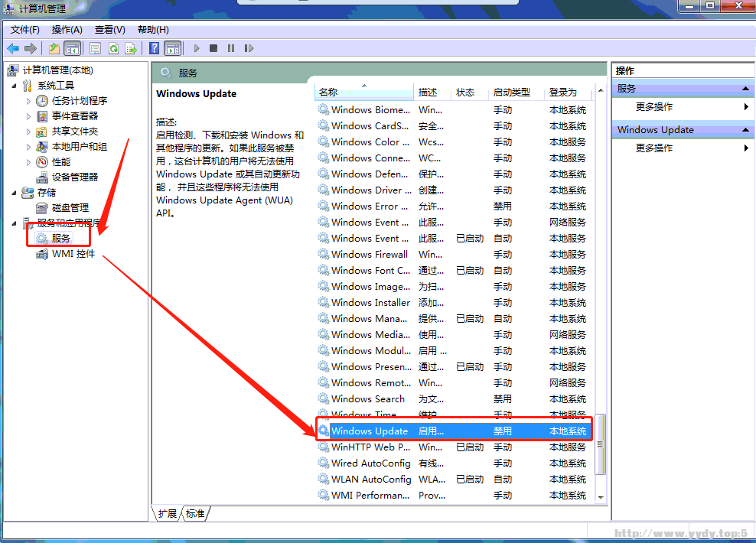Select the WMI Performan... service row
This screenshot has width=756, height=543.
pos(455,495)
